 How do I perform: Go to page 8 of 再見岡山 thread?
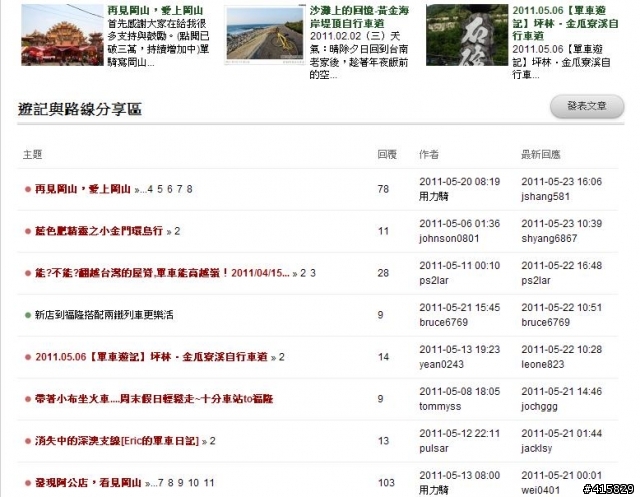pyautogui.click(x=189, y=189)
